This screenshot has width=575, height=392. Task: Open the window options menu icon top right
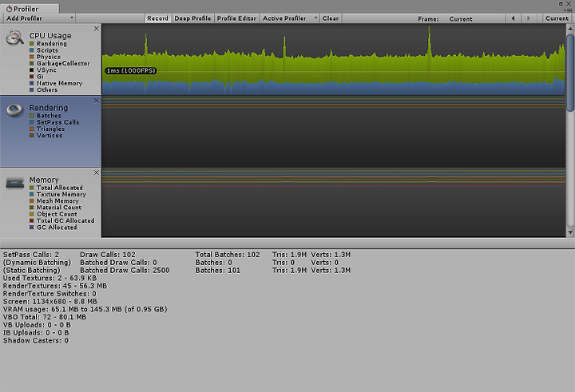(x=569, y=10)
